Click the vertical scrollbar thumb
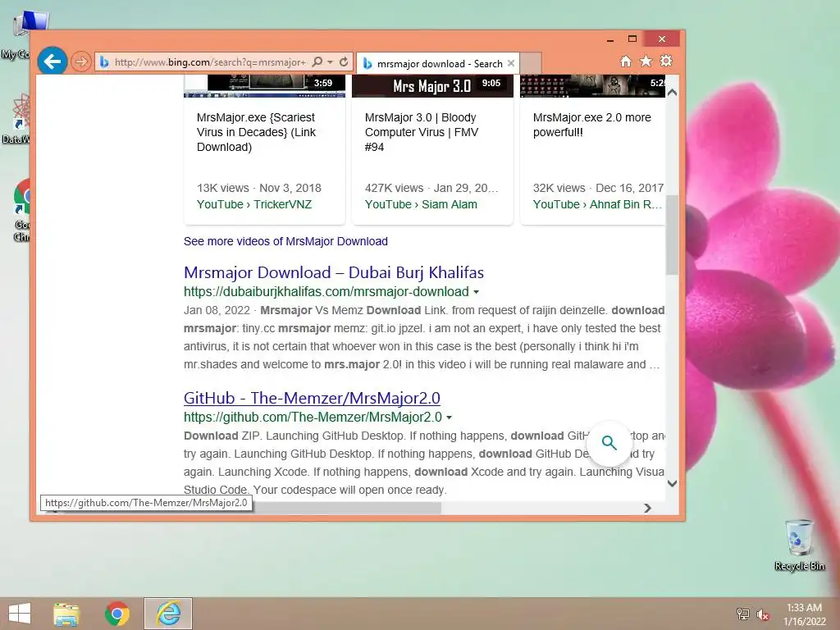Image resolution: width=840 pixels, height=630 pixels. click(x=673, y=235)
